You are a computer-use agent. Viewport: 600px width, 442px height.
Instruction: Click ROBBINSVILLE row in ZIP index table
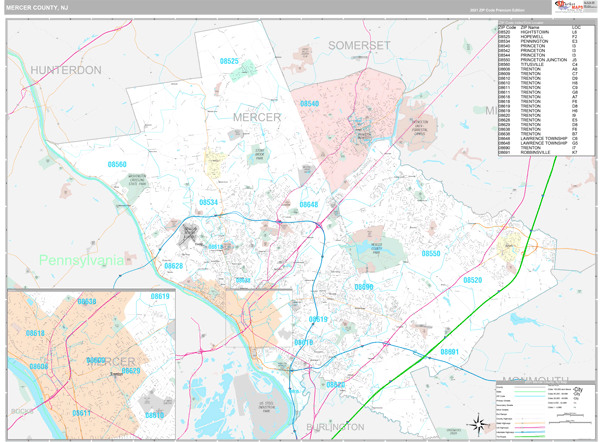click(x=539, y=152)
